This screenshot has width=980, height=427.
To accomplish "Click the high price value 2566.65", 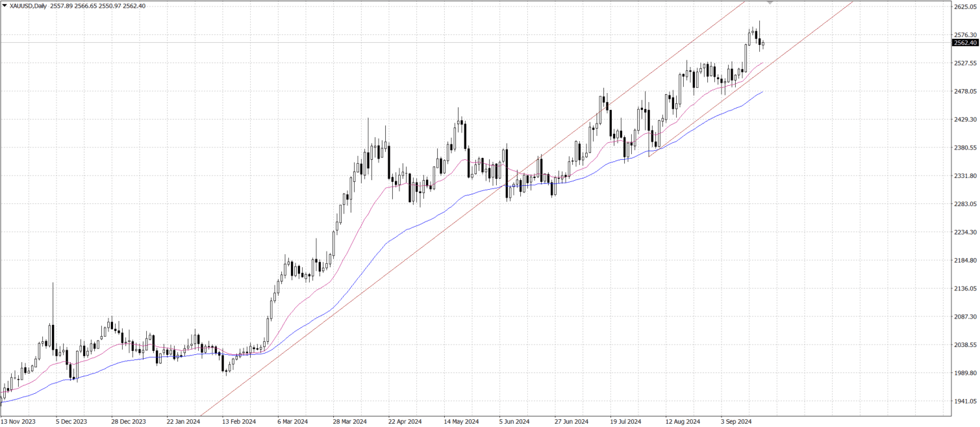I will click(87, 5).
